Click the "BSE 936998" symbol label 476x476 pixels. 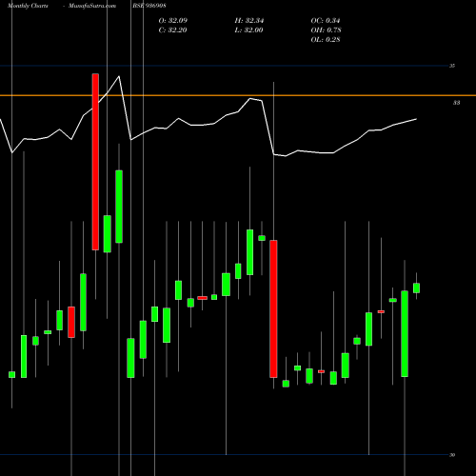point(149,6)
